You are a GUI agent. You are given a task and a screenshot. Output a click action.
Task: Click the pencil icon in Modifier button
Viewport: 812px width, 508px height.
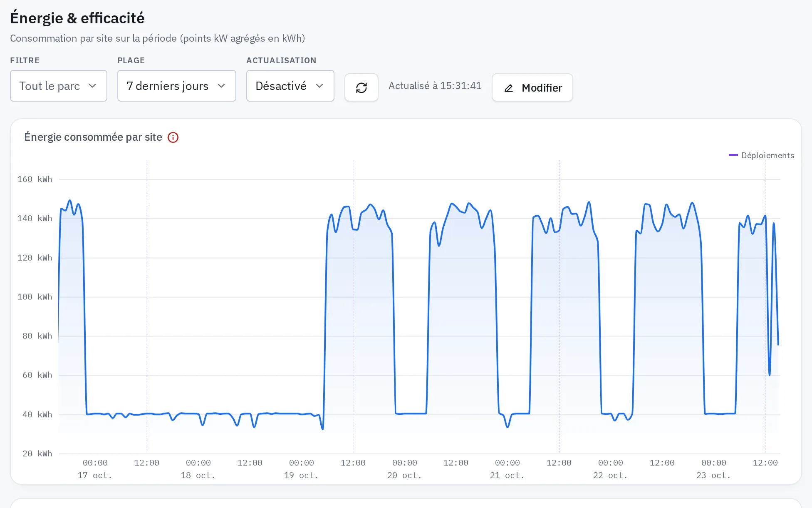[x=508, y=88]
